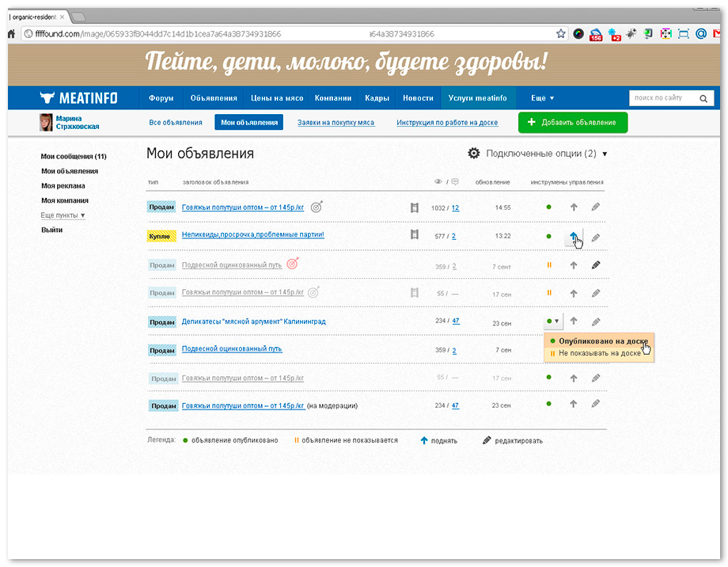Switch to the Все объявления tab
Screen dimensions: 728x567
click(176, 123)
